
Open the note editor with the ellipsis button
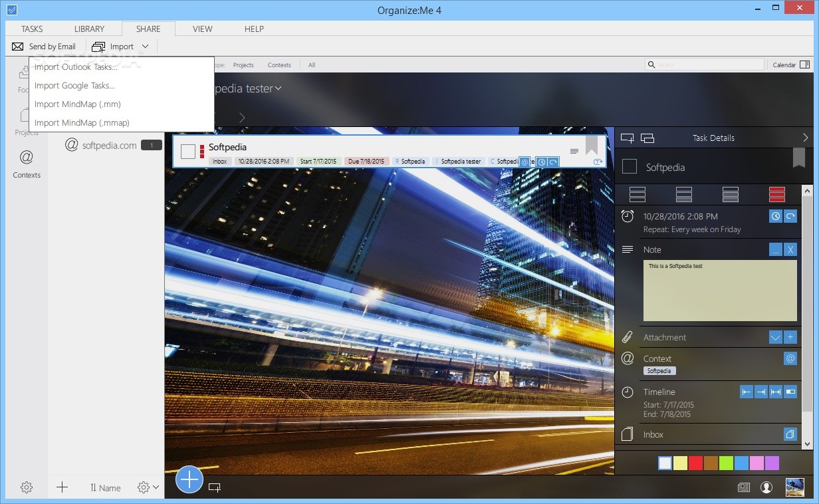(775, 249)
